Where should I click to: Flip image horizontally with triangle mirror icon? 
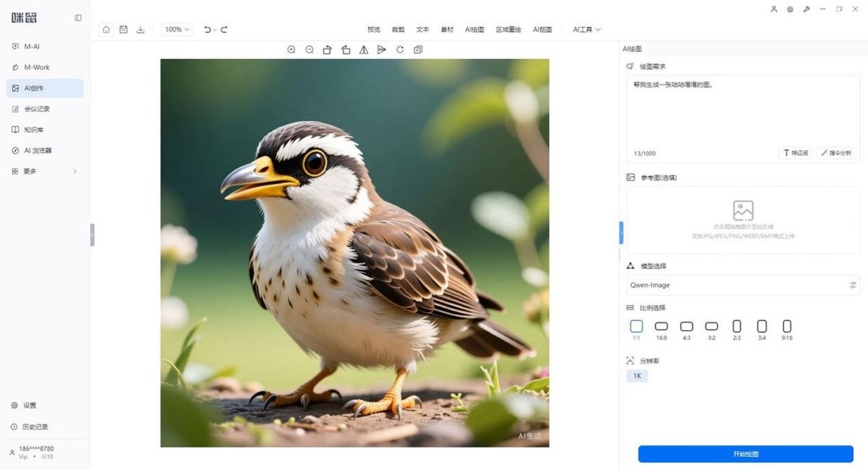pos(364,49)
